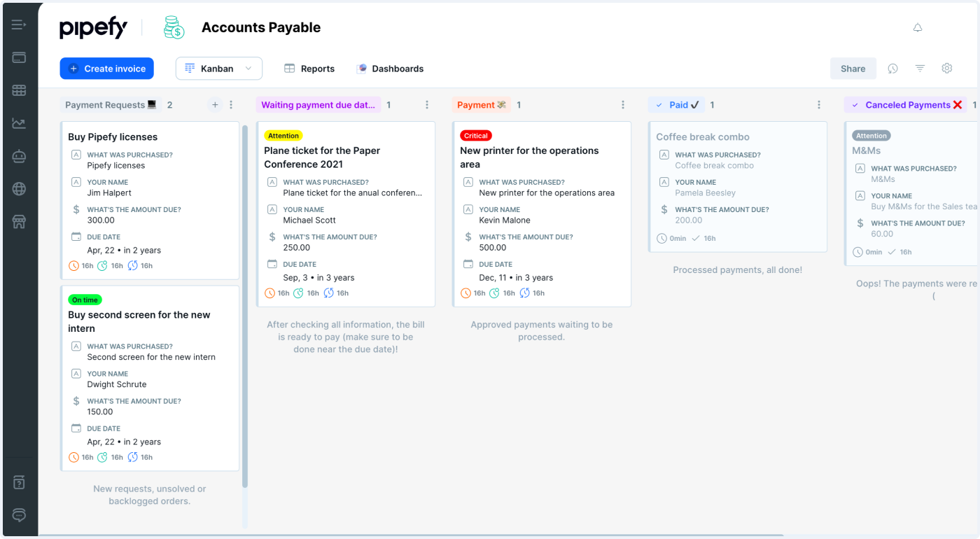The image size is (980, 539).
Task: Open the Buy Pipefy licenses card
Action: (x=113, y=137)
